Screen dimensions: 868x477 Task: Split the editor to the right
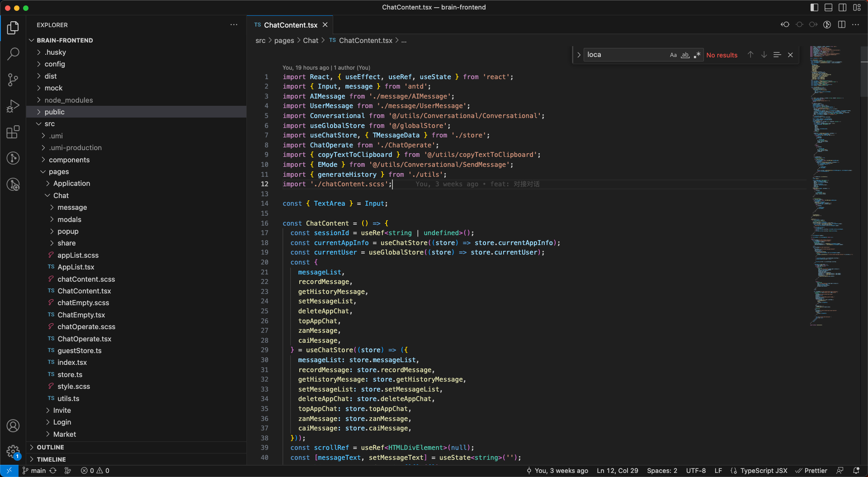pos(841,24)
